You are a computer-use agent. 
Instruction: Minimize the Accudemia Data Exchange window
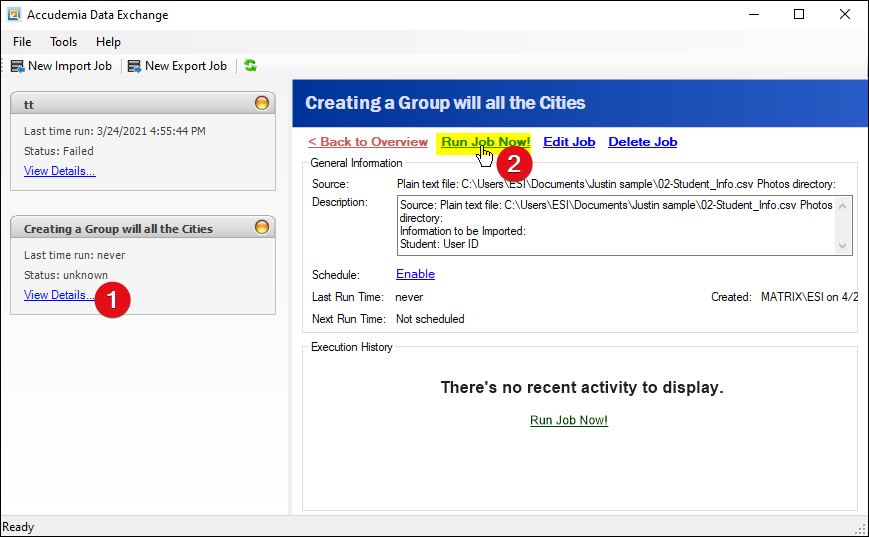click(x=754, y=14)
